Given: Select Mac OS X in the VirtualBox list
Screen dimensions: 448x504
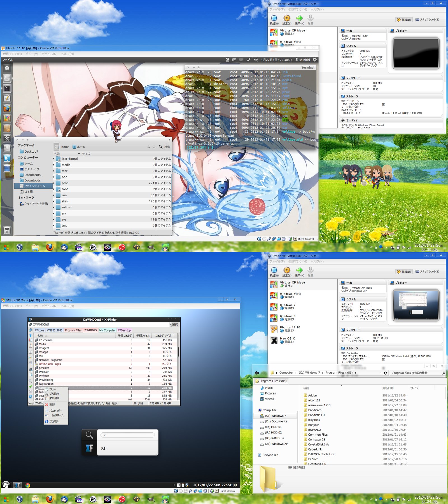Looking at the screenshot, I should [287, 339].
